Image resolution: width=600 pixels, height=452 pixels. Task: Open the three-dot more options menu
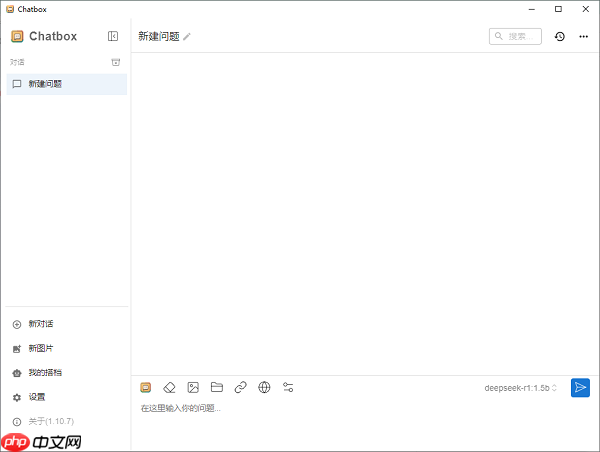tap(583, 36)
